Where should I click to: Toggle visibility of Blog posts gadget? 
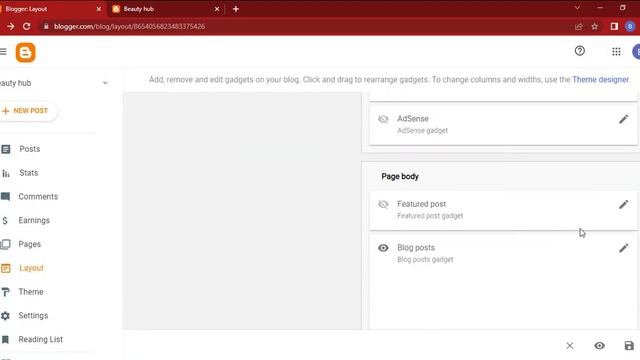click(x=383, y=248)
